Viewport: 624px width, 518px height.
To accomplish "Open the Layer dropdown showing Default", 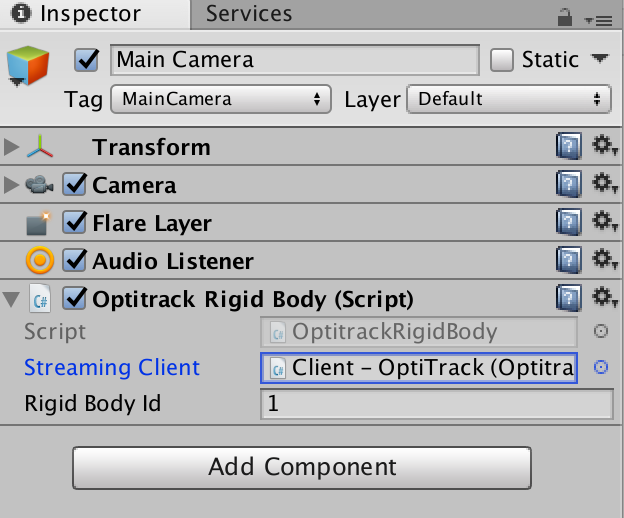I will [x=509, y=99].
